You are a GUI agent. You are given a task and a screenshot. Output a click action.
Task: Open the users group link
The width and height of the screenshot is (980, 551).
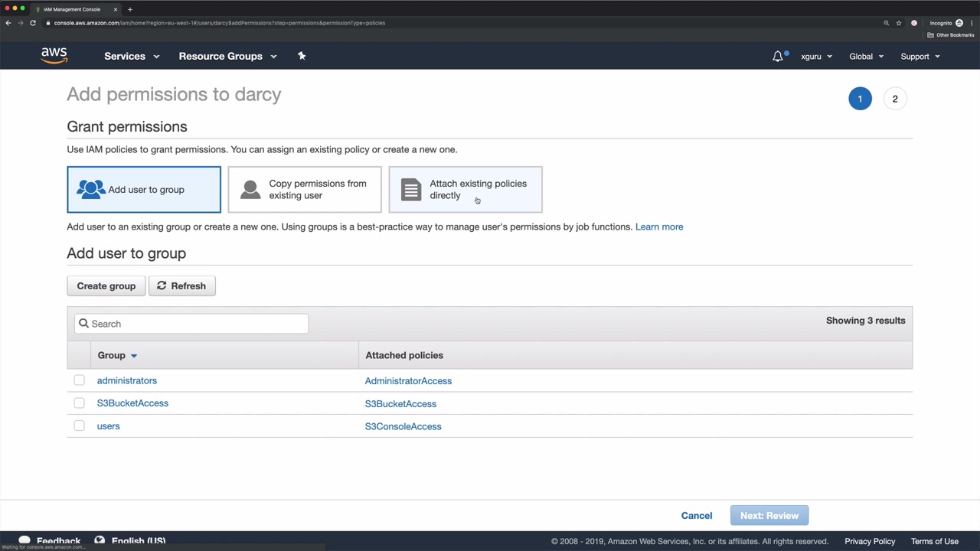pyautogui.click(x=108, y=426)
